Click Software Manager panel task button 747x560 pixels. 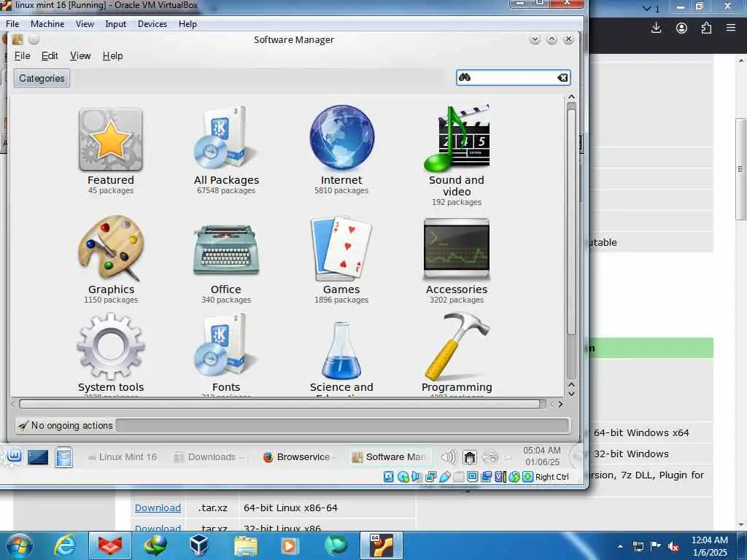pos(390,457)
